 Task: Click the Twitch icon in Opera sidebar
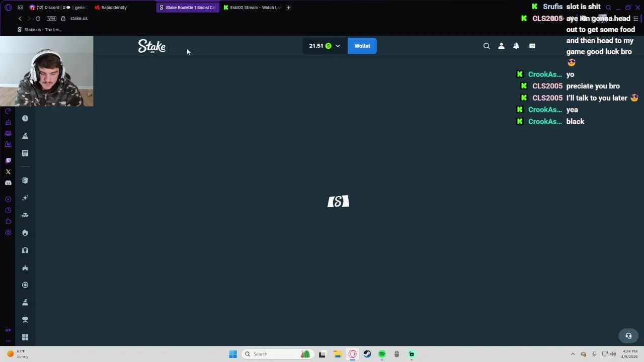click(x=8, y=160)
